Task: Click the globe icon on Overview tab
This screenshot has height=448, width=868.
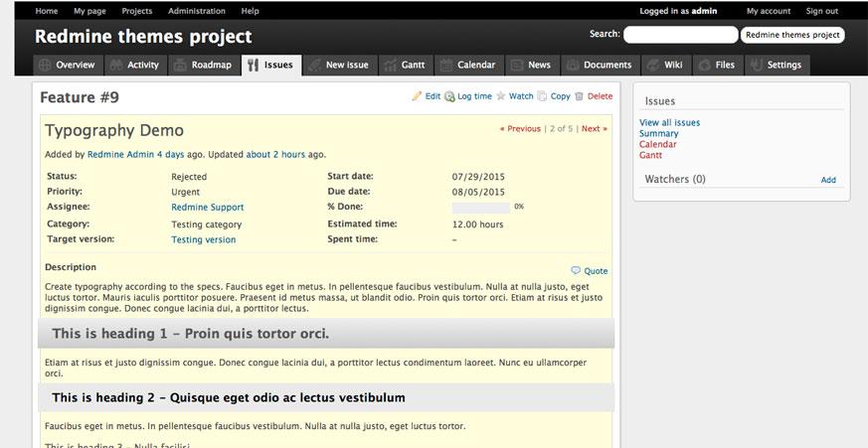Action: (x=46, y=65)
